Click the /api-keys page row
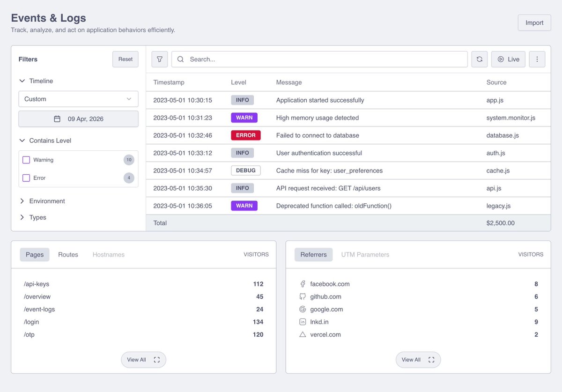The width and height of the screenshot is (562, 392). (143, 284)
